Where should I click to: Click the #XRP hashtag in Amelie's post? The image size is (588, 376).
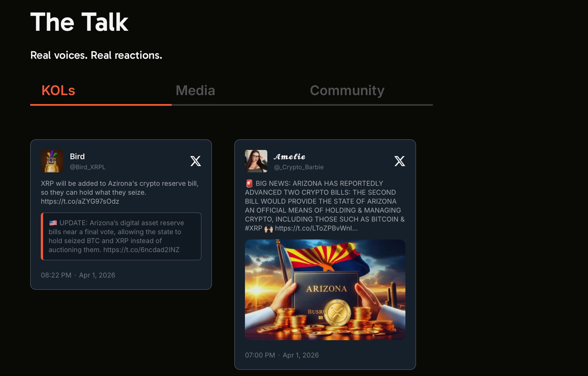254,228
